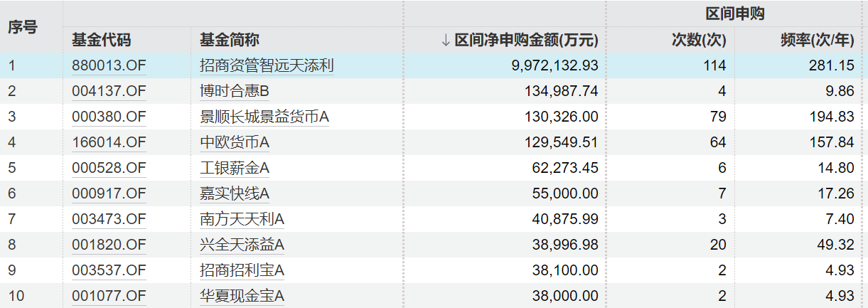868x308 pixels.
Task: Select amount cell 62,273.45
Action: pos(564,168)
